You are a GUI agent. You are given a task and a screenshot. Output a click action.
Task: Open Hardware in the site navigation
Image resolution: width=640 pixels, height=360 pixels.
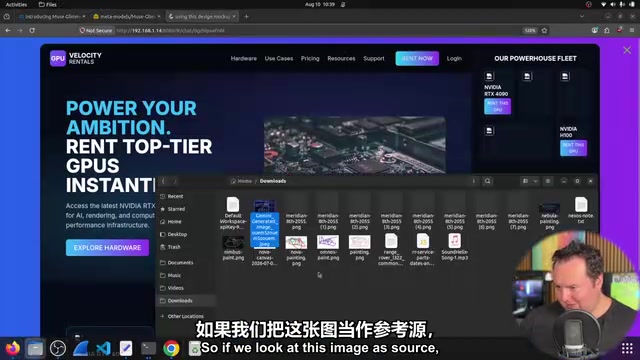(244, 58)
